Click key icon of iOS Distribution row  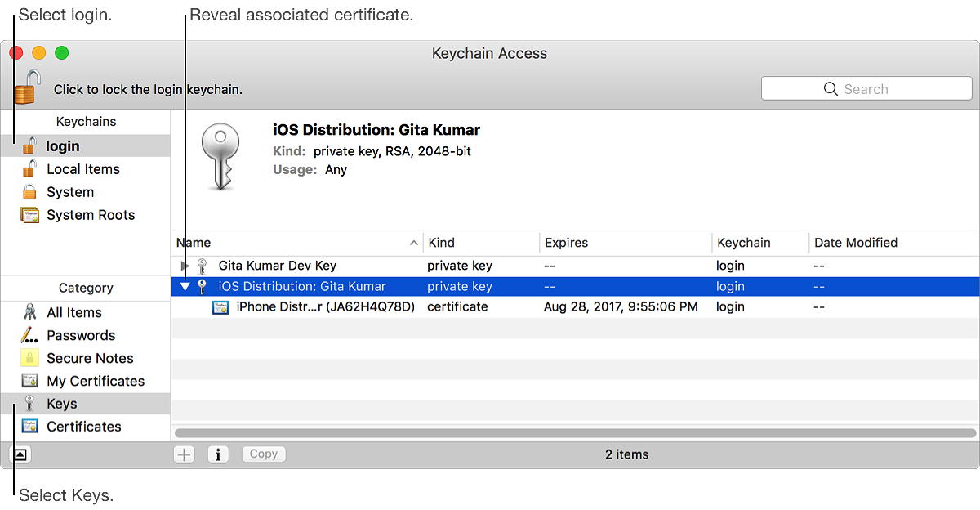pos(202,286)
